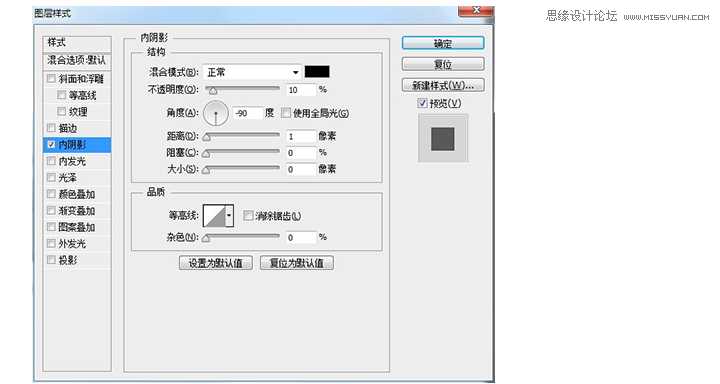Enable the 颜色叠加 checkbox

pyautogui.click(x=51, y=194)
